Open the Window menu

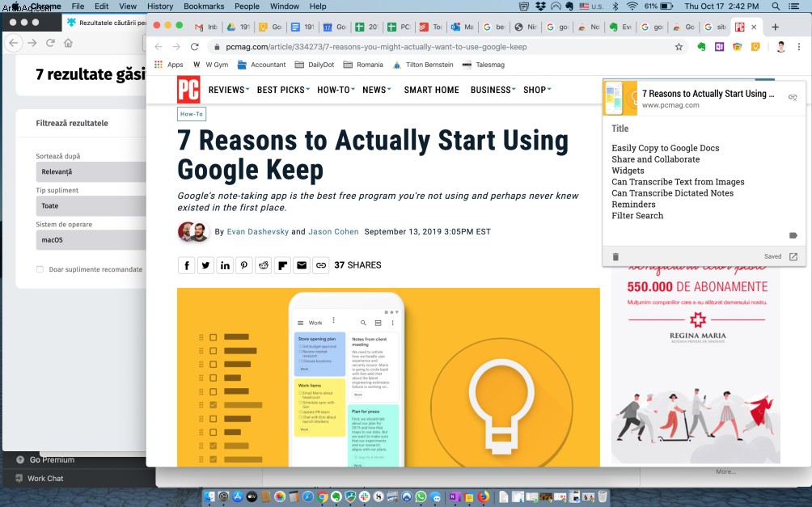tap(285, 6)
